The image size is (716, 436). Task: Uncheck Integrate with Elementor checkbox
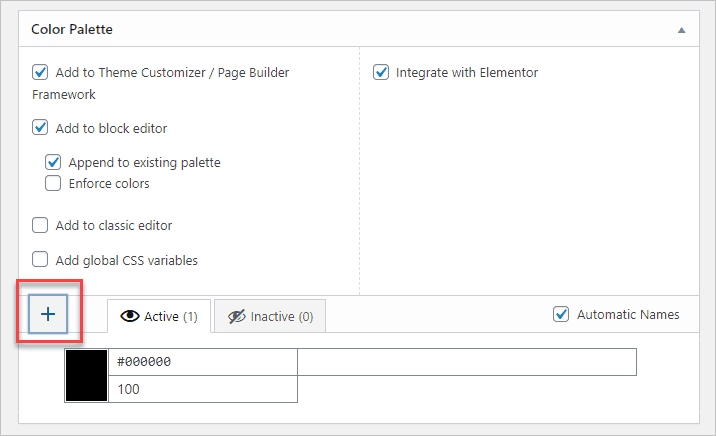(381, 73)
